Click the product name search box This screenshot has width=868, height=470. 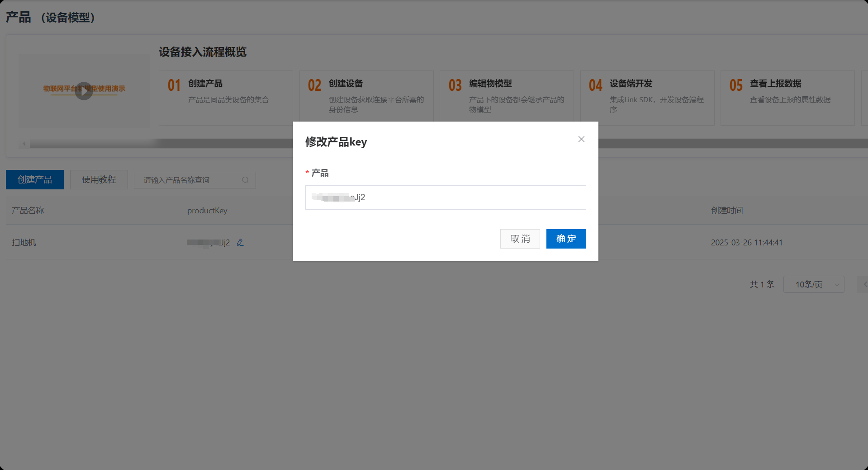point(195,180)
